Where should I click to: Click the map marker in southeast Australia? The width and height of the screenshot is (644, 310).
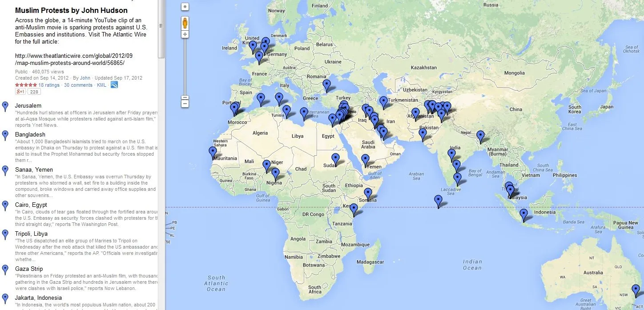[x=636, y=291]
